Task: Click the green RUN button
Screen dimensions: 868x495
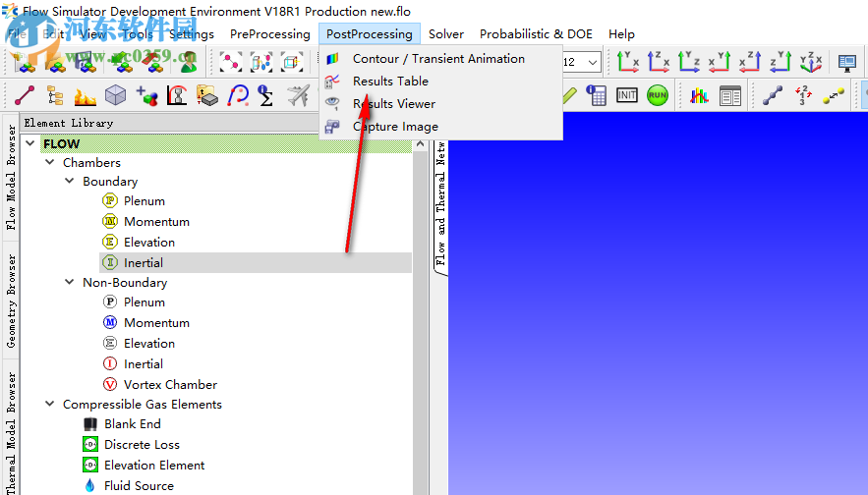Action: [x=657, y=95]
